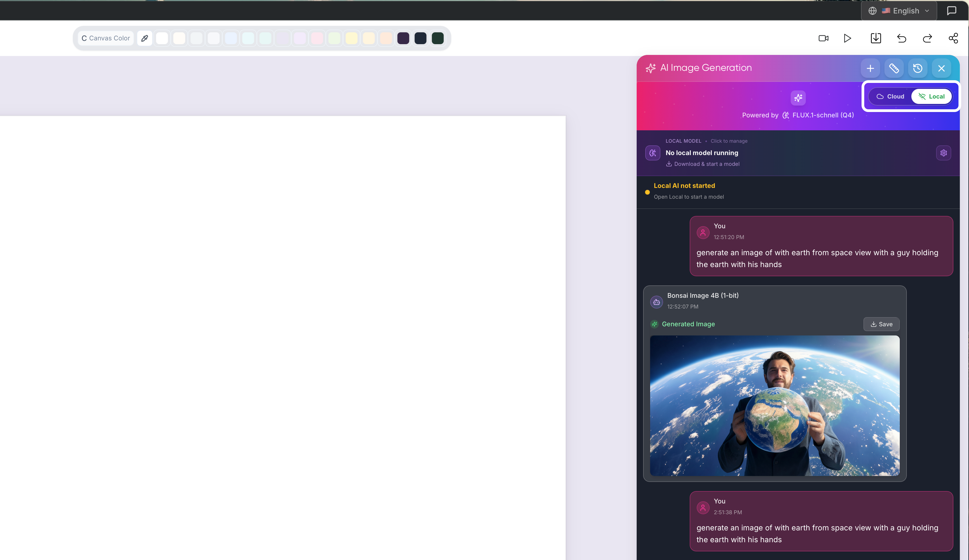Screen dimensions: 969x560
Task: Select the pink canvas color swatch
Action: 317,38
